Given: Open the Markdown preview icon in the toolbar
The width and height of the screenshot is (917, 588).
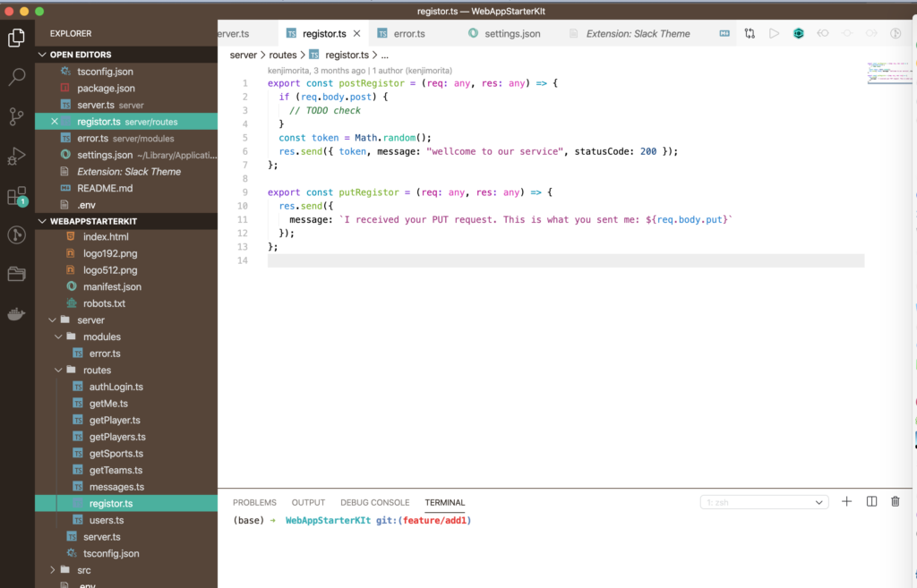Looking at the screenshot, I should (x=724, y=32).
